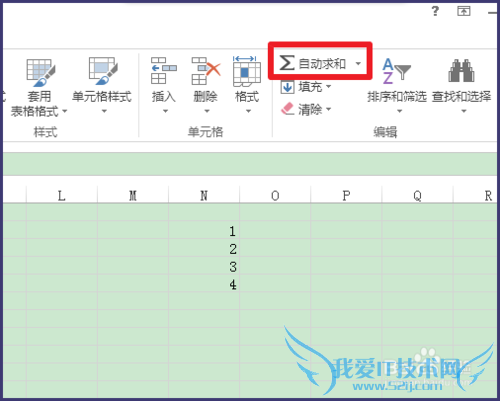Click the Delete cells (删除) icon

[206, 71]
